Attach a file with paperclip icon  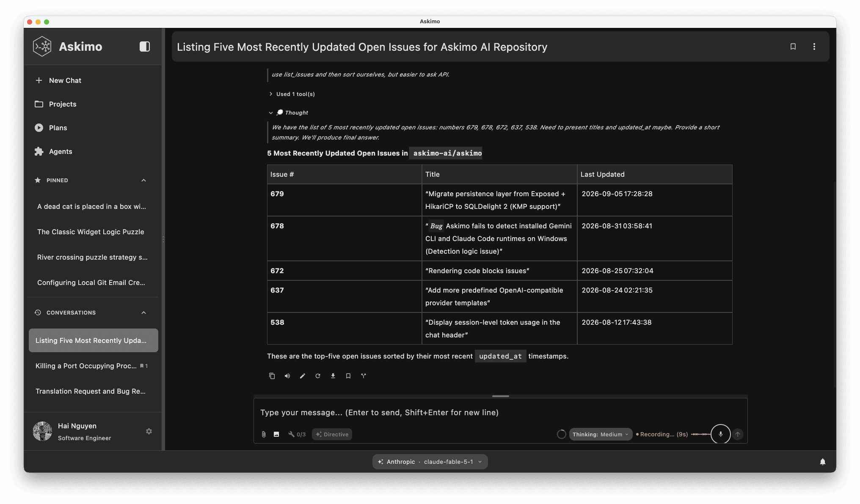264,434
